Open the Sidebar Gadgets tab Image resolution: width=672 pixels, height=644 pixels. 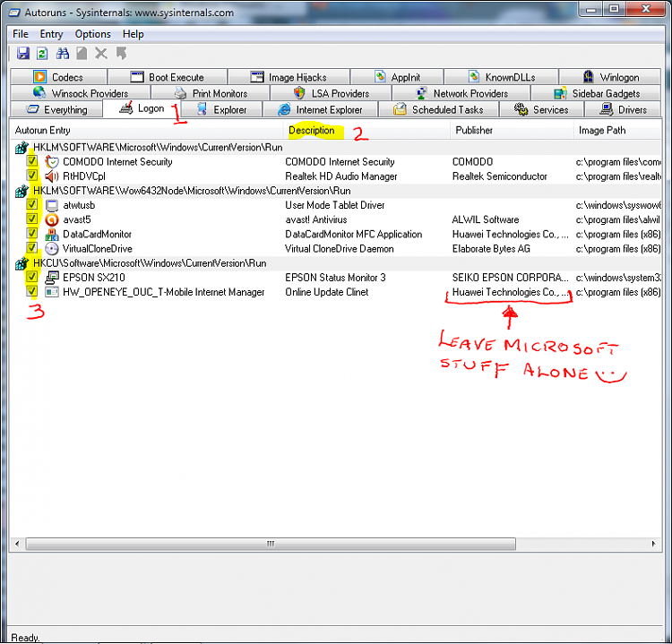[x=596, y=93]
